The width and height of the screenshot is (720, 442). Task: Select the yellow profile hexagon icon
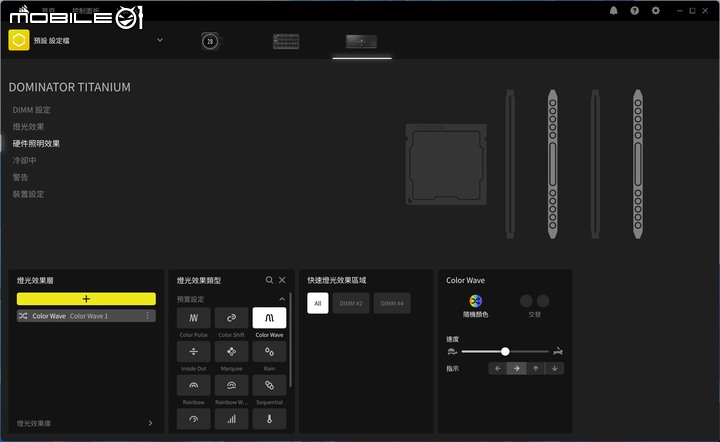(x=19, y=40)
